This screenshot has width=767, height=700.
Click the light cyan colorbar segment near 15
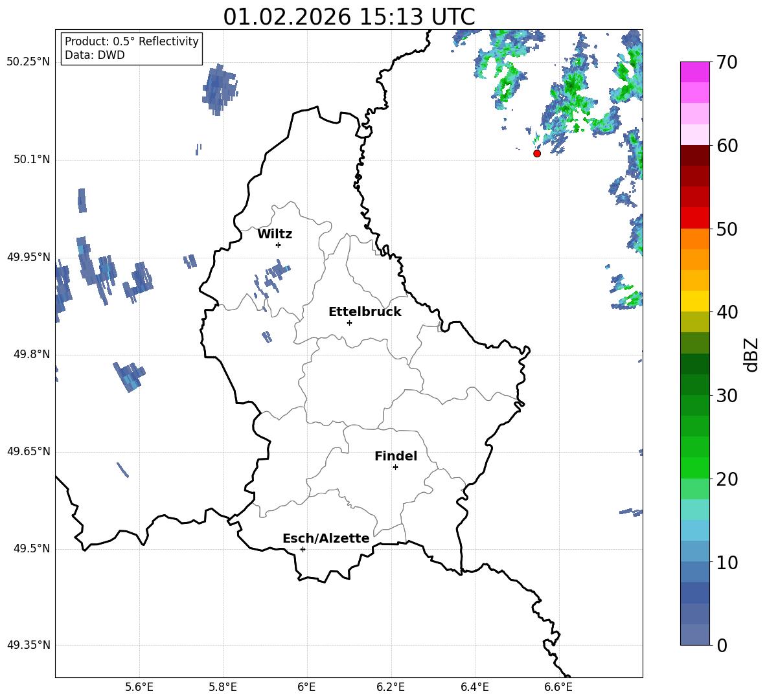(694, 510)
